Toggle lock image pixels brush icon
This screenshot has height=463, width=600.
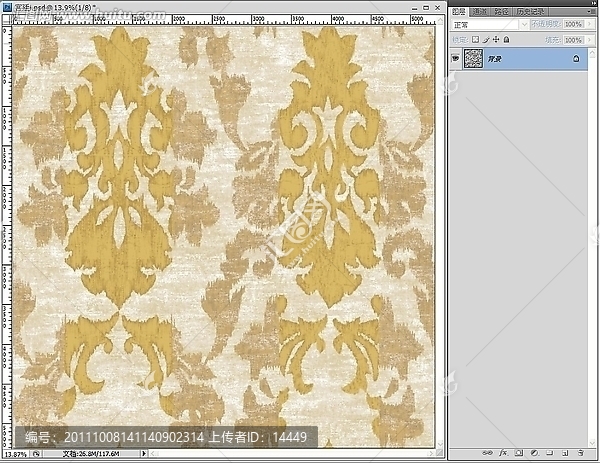[x=486, y=39]
